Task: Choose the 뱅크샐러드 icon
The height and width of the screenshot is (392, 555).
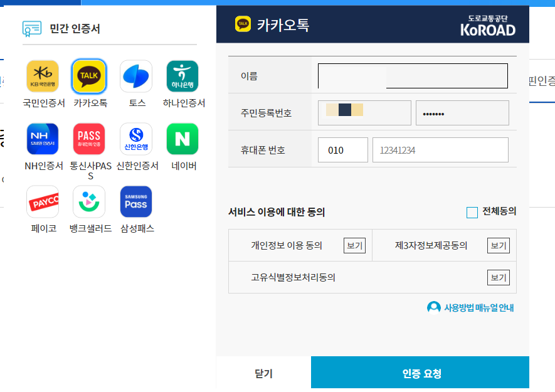Action: point(89,201)
